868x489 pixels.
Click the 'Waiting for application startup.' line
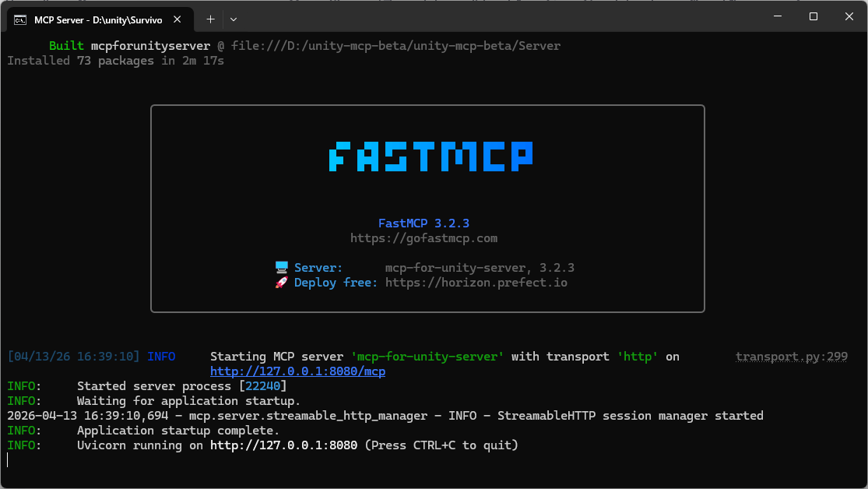188,401
